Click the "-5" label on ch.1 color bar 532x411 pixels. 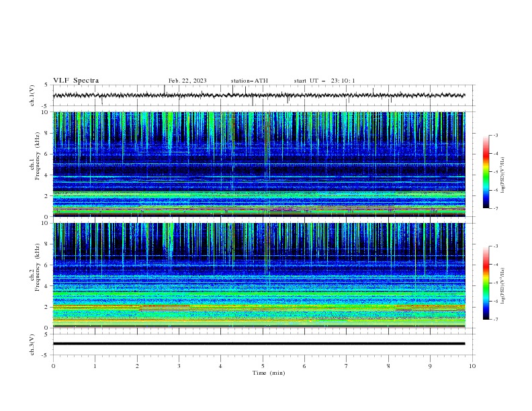[x=496, y=172]
